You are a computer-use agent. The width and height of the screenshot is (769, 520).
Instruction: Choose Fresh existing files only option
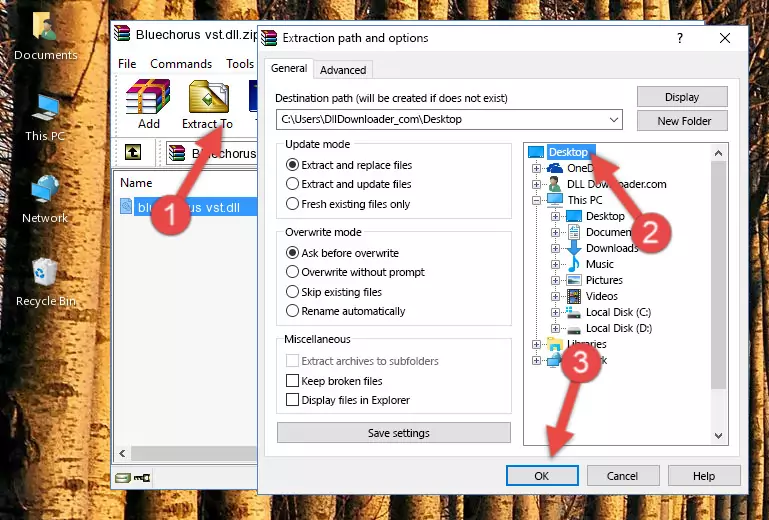pos(292,204)
